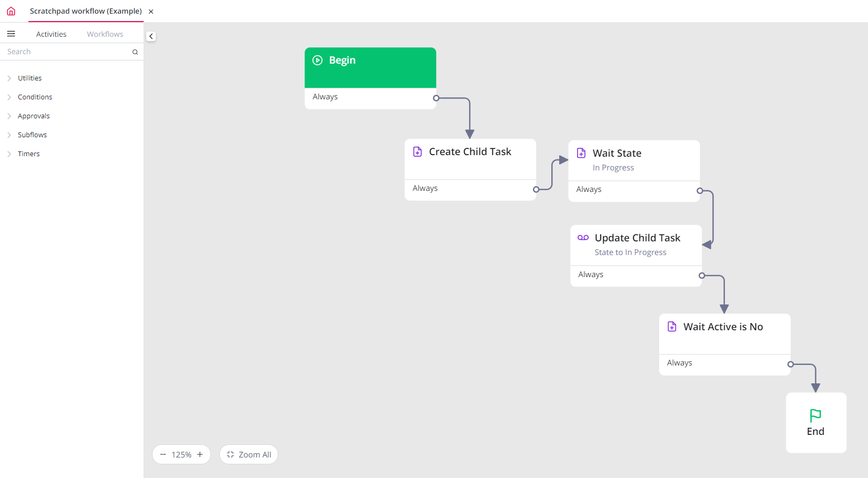Collapse the activities side panel
The height and width of the screenshot is (478, 868).
(x=151, y=36)
